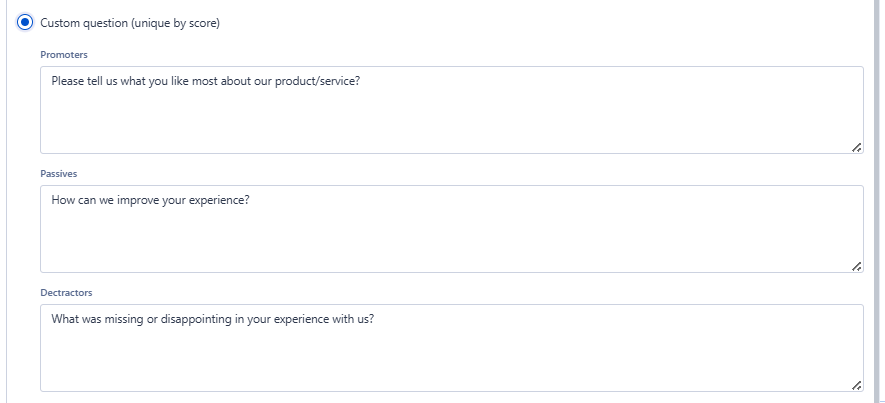885x403 pixels.
Task: Grab the Promoters text box resize handle
Action: coord(856,147)
